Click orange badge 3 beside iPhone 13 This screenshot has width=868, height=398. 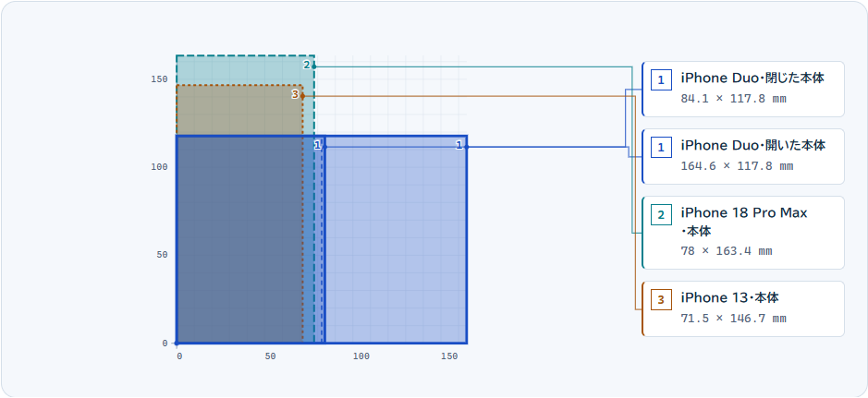pyautogui.click(x=661, y=299)
